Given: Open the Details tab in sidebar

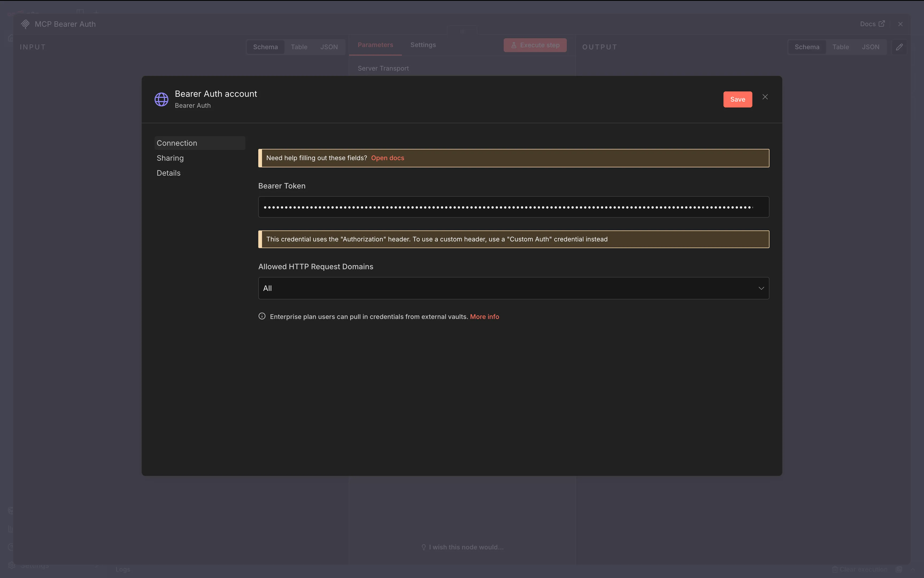Looking at the screenshot, I should point(169,173).
